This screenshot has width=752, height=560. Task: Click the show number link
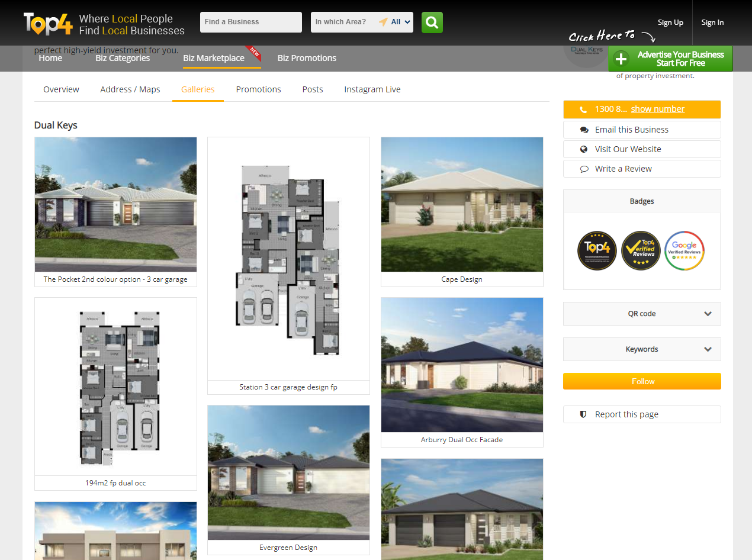coord(657,109)
